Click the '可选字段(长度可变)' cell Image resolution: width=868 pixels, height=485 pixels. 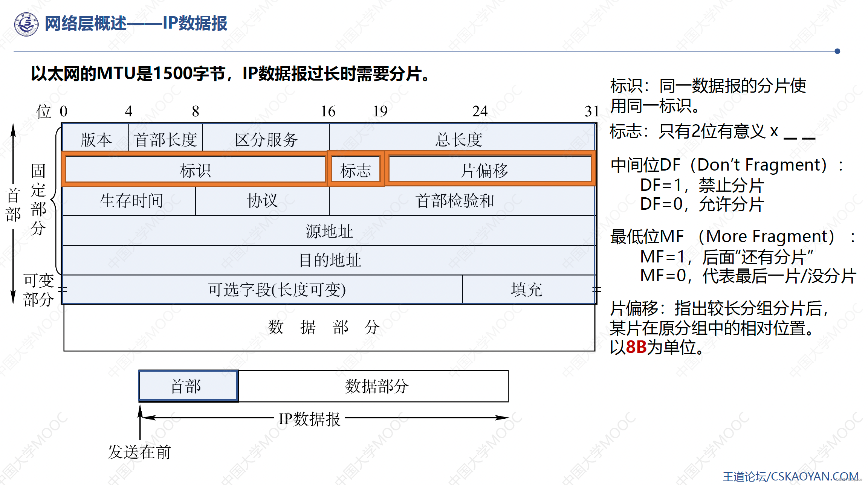tap(263, 289)
